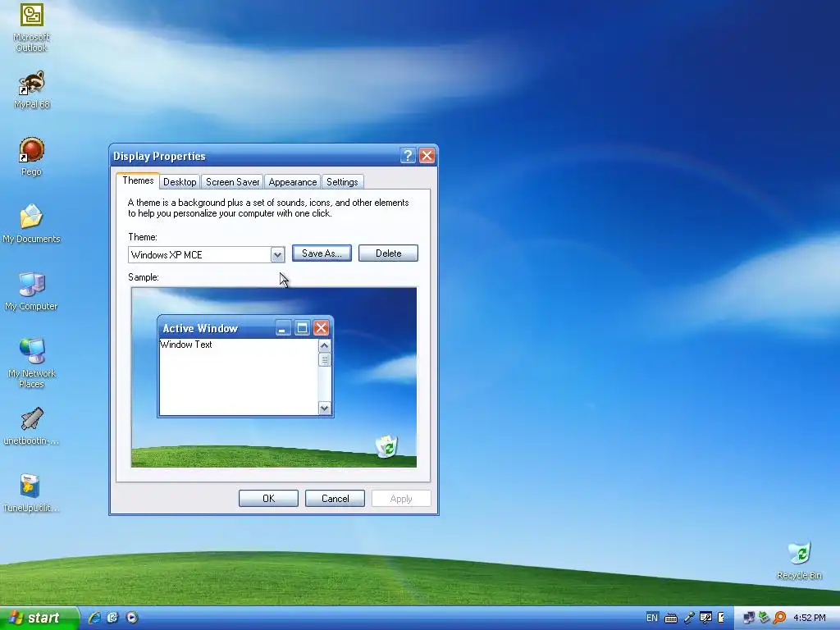Click the Save As... button
Screen dimensions: 840x630
[322, 253]
